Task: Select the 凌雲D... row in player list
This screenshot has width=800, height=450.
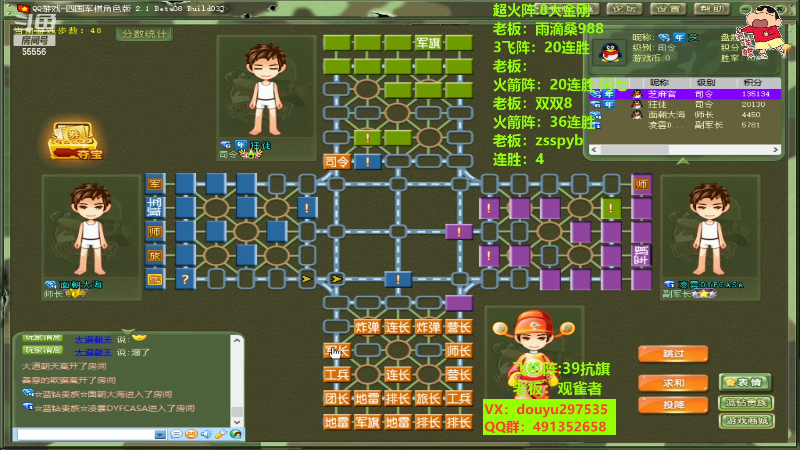Action: [x=685, y=125]
